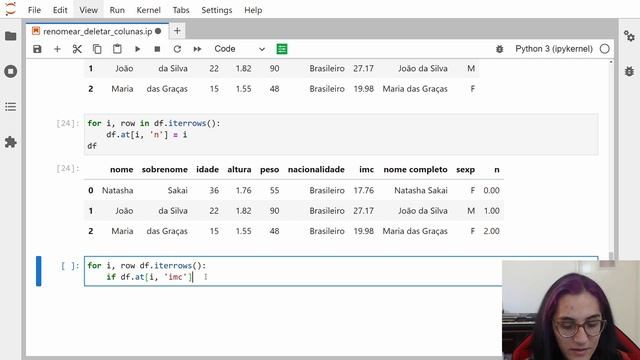The image size is (640, 360).
Task: Switch kernel via Python 3 (ipykernel)
Action: [x=553, y=49]
